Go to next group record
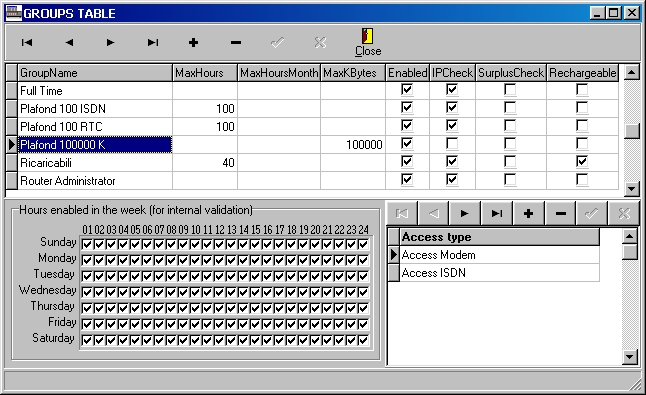 (x=110, y=42)
